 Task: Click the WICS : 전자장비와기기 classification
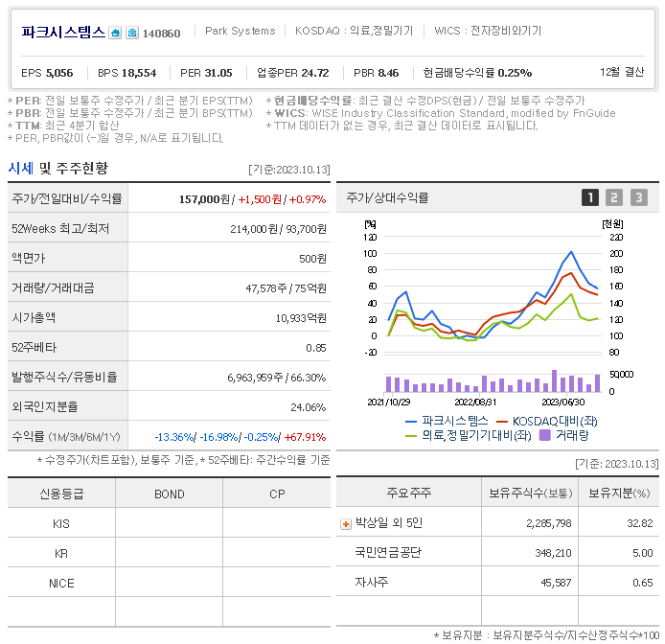(488, 31)
